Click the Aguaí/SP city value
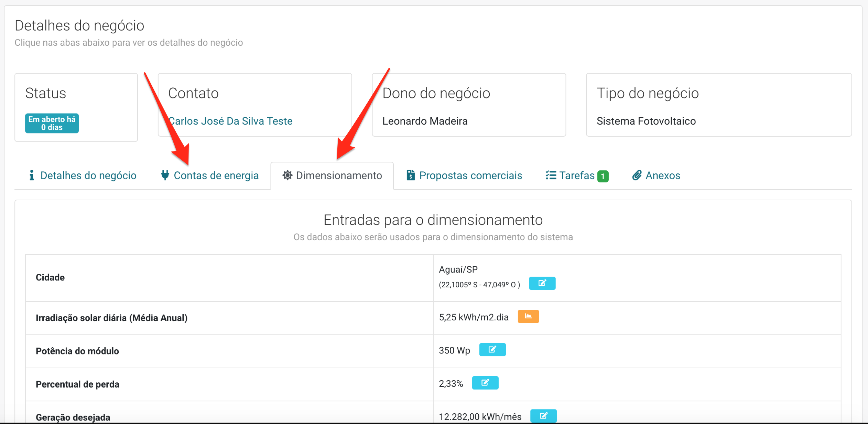868x424 pixels. (x=458, y=269)
